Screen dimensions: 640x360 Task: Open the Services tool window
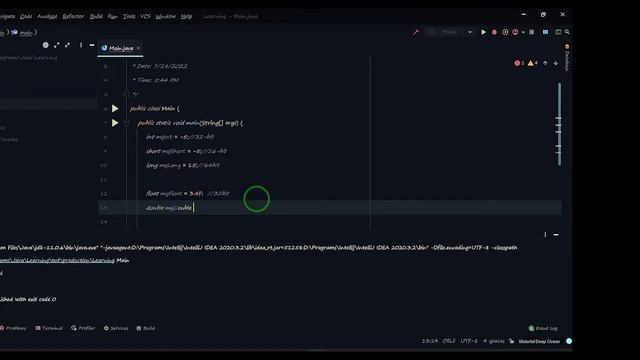click(116, 328)
